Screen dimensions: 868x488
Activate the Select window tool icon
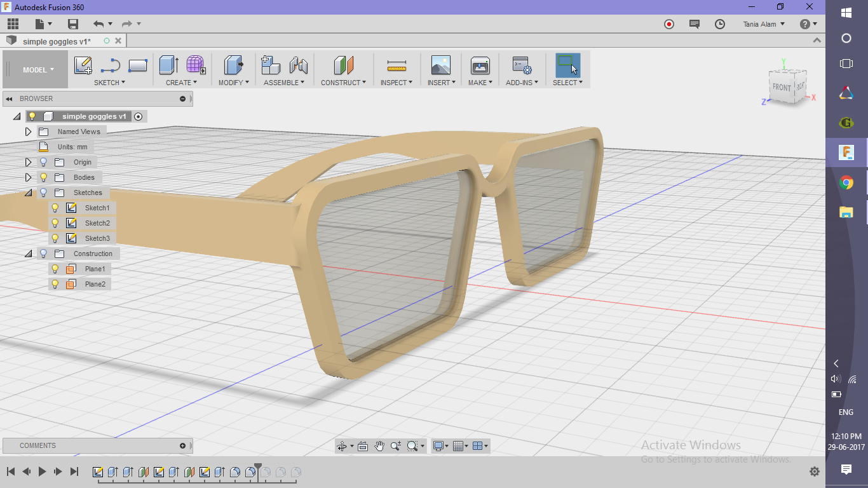click(x=567, y=65)
